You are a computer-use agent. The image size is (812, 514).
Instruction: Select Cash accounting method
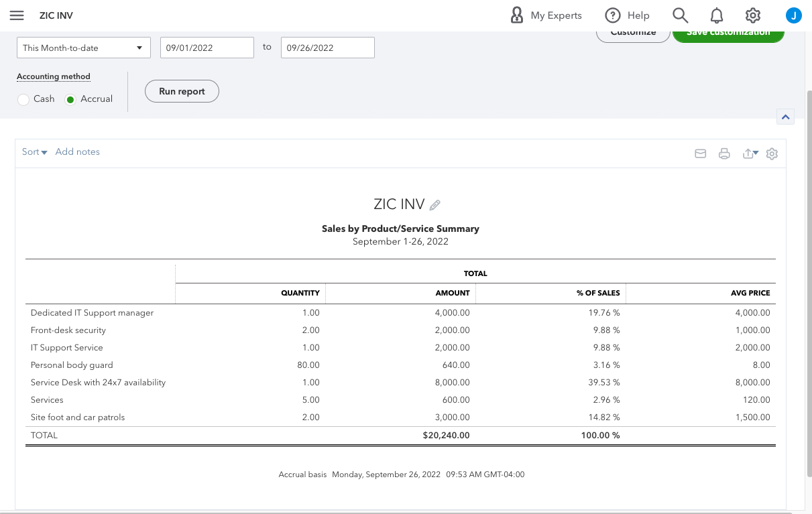point(23,99)
